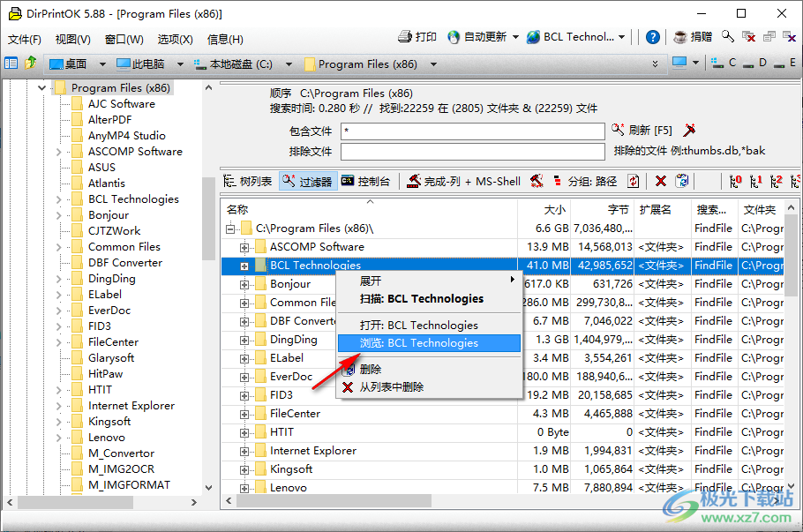This screenshot has width=803, height=532.
Task: Click the 控制台 console toolbar icon
Action: pos(366,181)
